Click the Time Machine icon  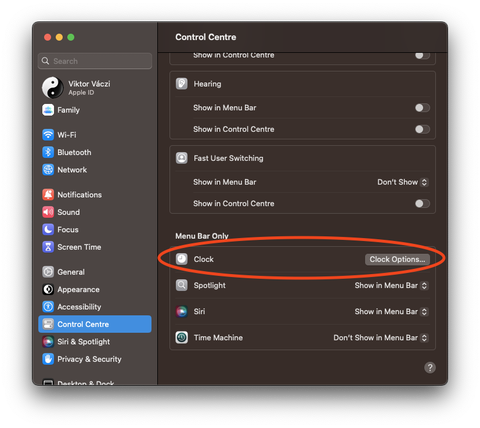pos(182,338)
